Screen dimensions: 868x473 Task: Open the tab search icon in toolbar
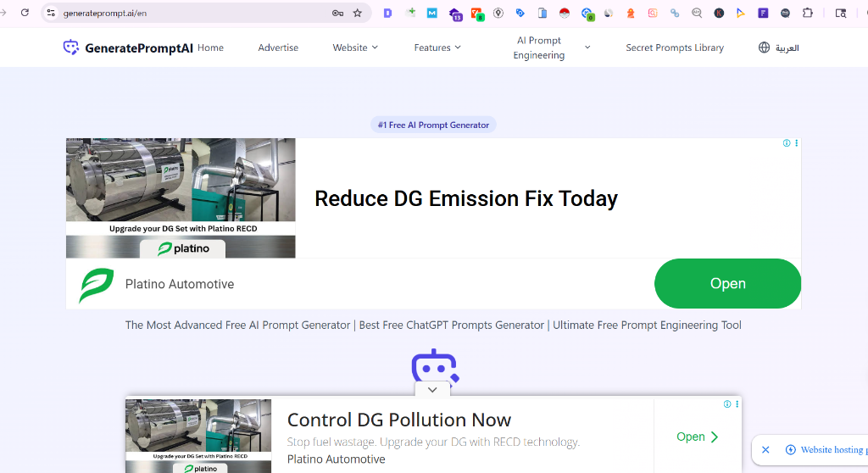tap(840, 13)
